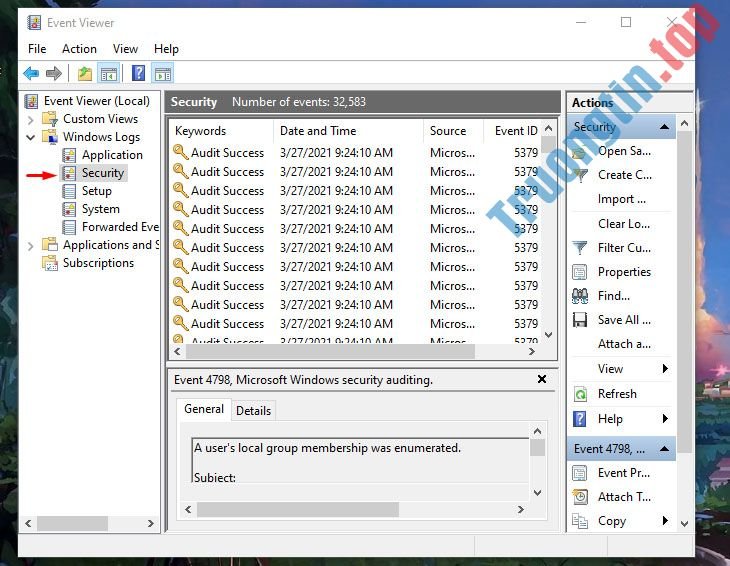Click the Subscriptions icon in tree

(x=50, y=263)
